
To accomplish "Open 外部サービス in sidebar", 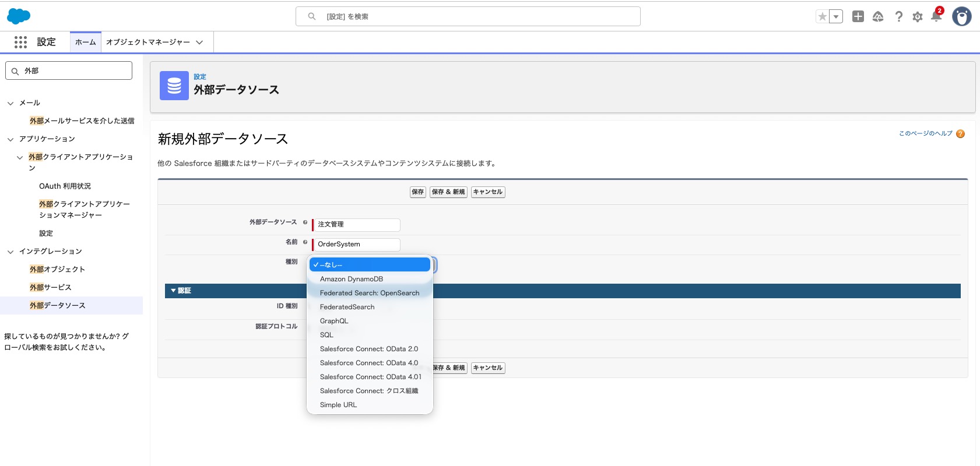I will click(x=51, y=288).
